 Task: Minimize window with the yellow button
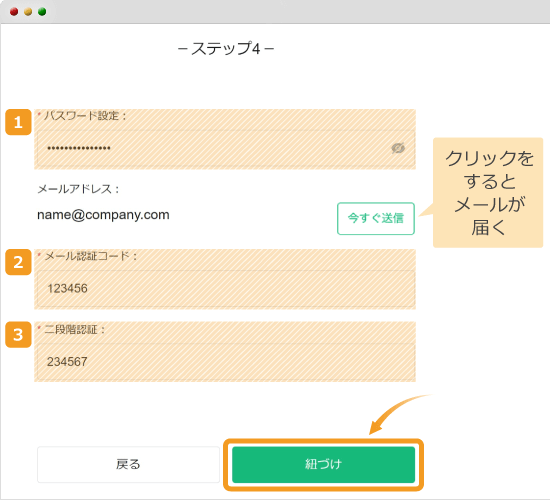(x=28, y=12)
